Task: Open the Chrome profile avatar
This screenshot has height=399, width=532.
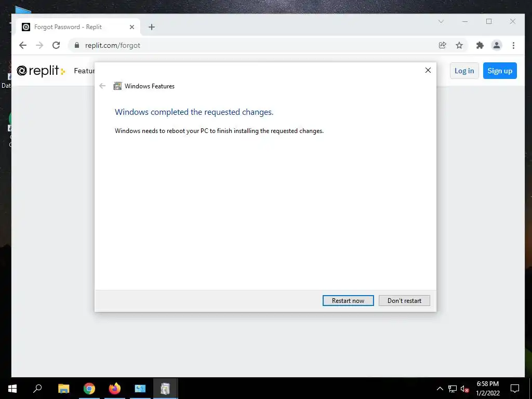Action: (x=496, y=45)
